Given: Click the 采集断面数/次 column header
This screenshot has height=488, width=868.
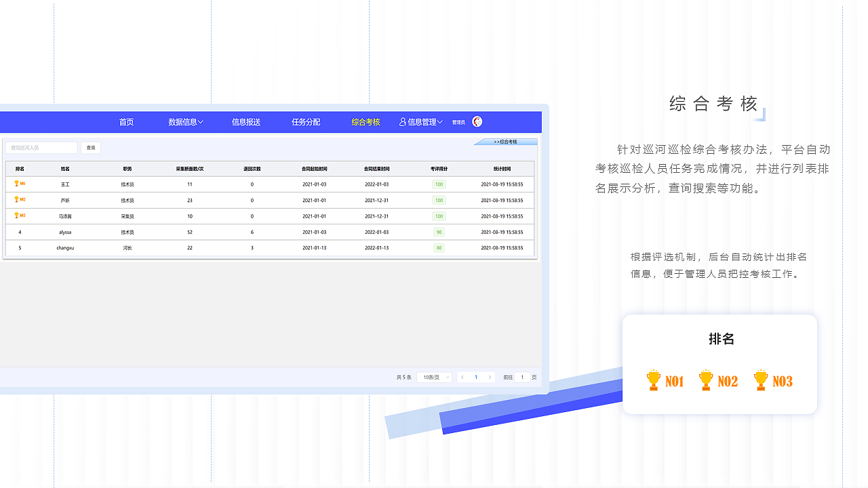Looking at the screenshot, I should (190, 169).
